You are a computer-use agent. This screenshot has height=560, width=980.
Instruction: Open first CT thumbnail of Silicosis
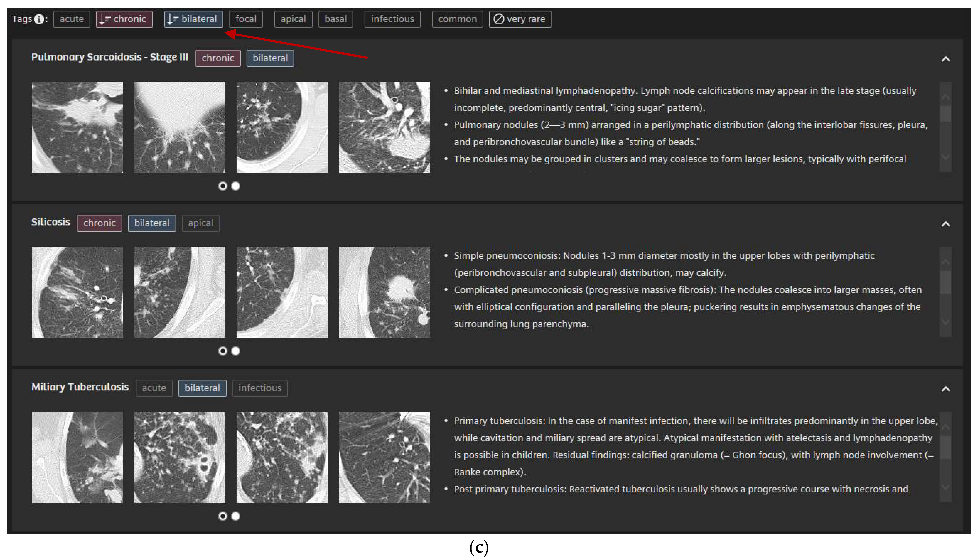coord(77,292)
